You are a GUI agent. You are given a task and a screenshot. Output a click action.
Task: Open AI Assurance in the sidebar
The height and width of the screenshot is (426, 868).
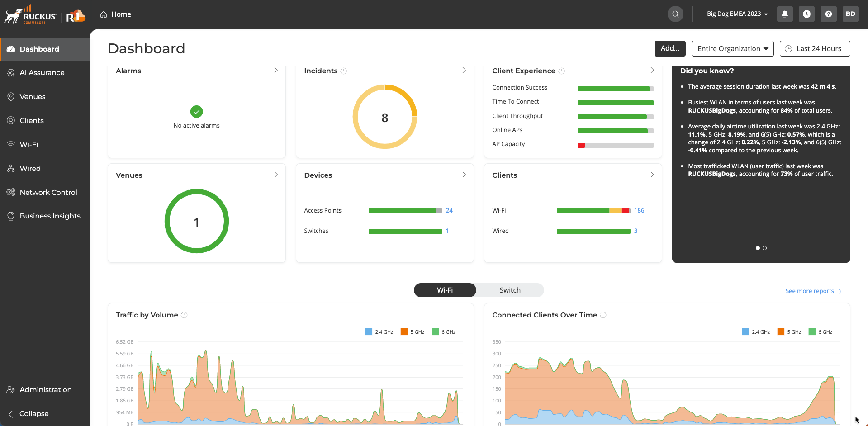pos(42,73)
